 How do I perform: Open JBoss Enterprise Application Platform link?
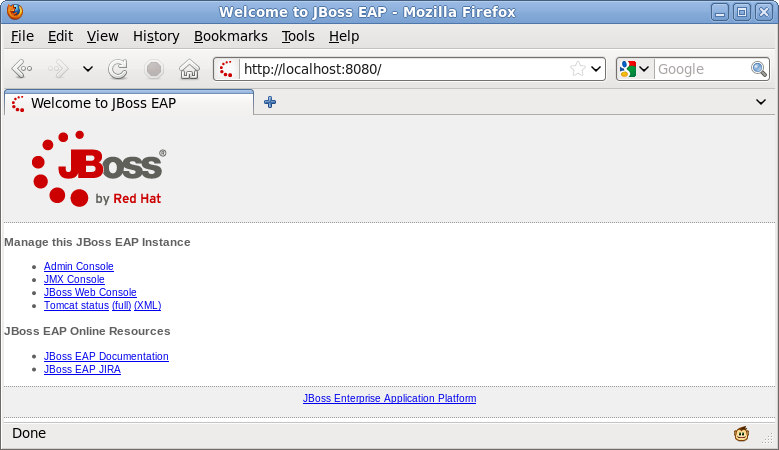click(390, 398)
